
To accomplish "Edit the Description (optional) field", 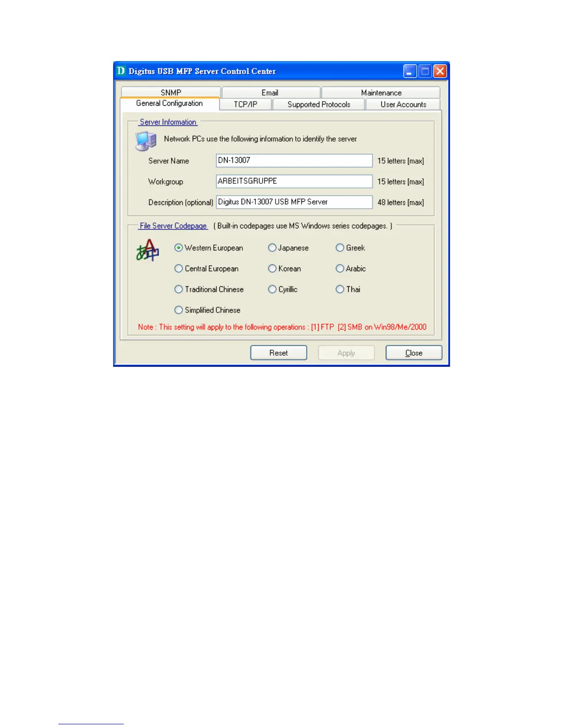I will click(294, 202).
